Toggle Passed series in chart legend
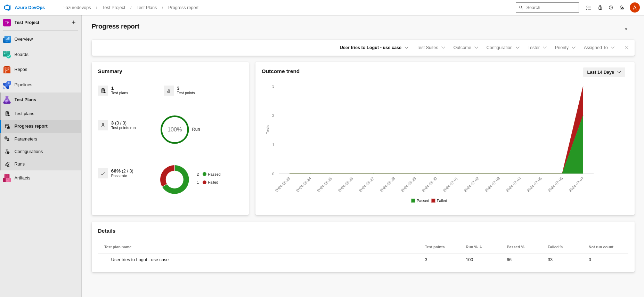The image size is (644, 297). 420,201
